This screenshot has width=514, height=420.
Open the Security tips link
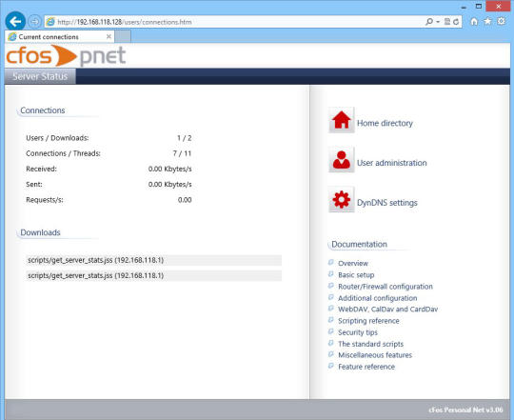point(358,332)
